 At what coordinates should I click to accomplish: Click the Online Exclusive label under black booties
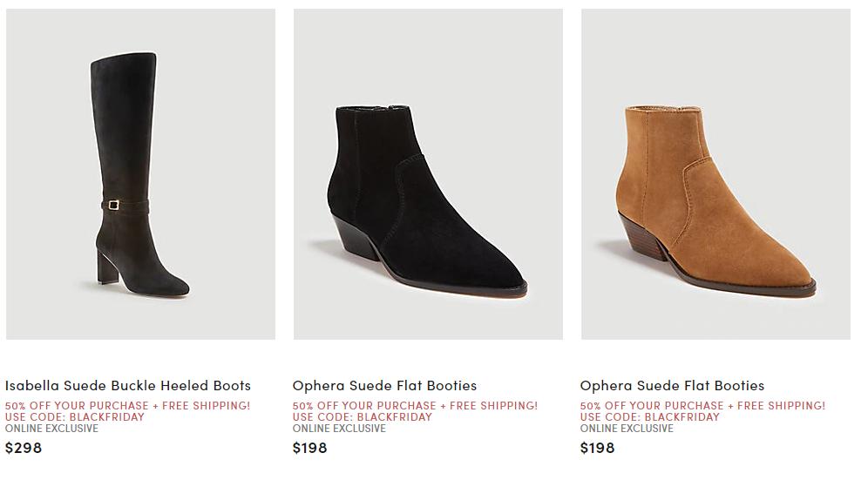click(x=339, y=428)
